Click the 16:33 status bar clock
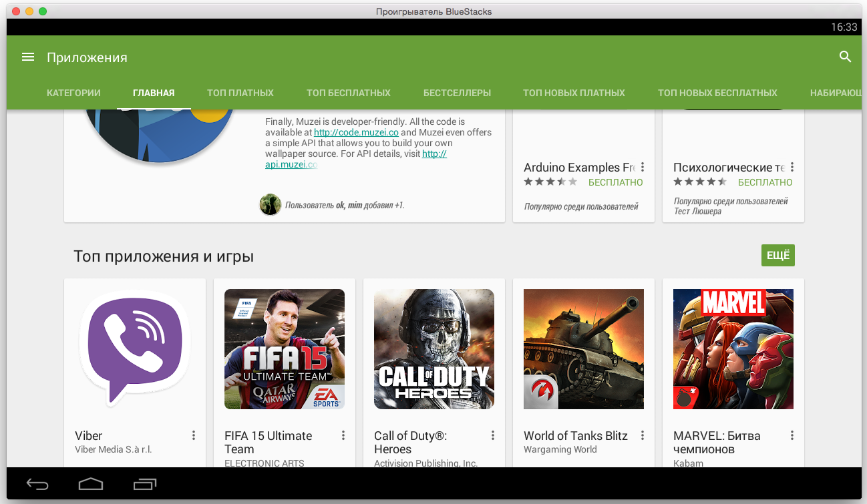This screenshot has height=504, width=867. tap(844, 27)
